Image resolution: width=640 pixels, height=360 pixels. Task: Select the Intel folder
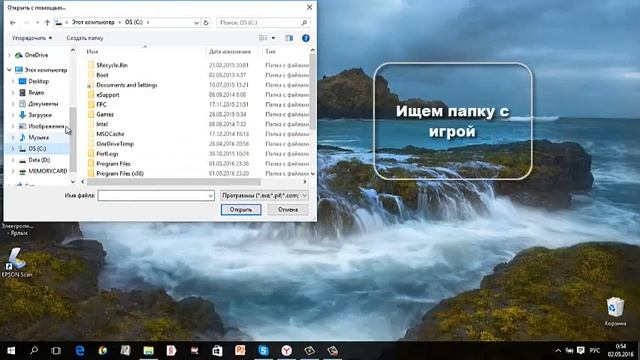[x=102, y=124]
